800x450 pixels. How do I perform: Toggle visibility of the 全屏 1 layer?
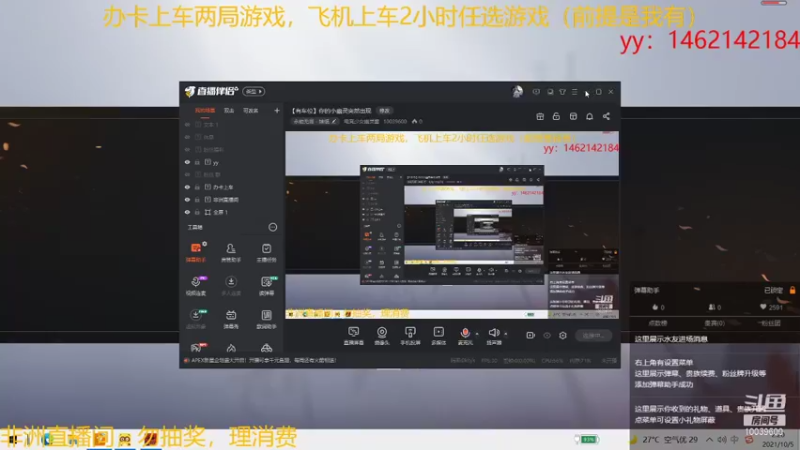(187, 212)
